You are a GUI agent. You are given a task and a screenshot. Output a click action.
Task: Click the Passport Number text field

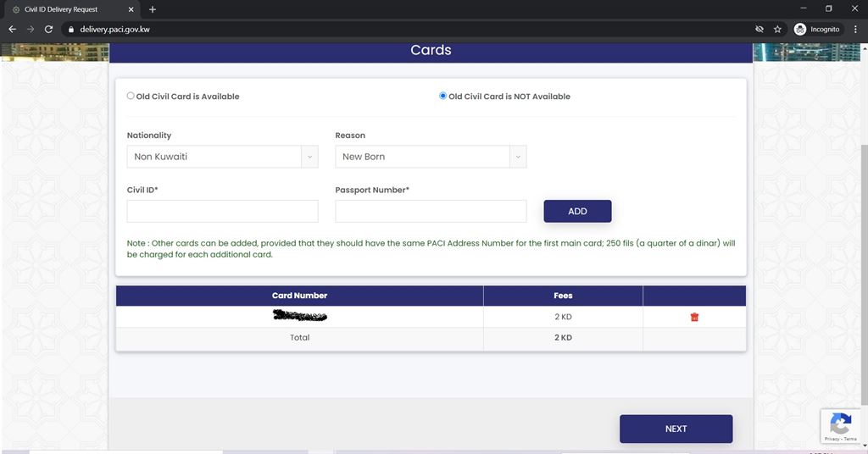[431, 211]
